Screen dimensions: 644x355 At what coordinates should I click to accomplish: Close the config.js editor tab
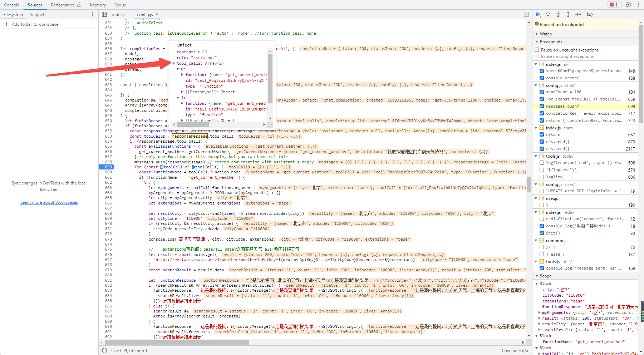157,14
